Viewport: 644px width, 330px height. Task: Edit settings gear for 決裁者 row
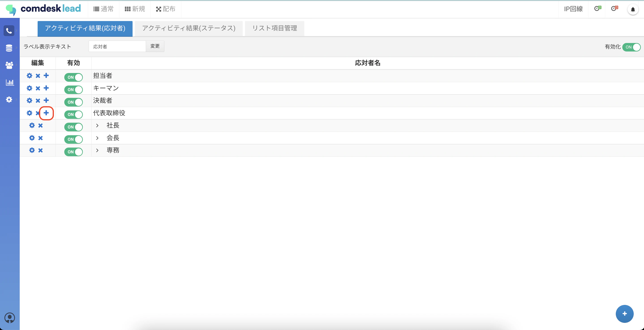pos(30,101)
